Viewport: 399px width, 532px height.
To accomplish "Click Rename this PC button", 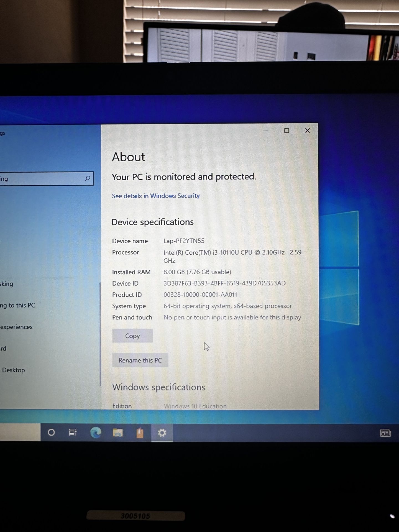I will (140, 360).
